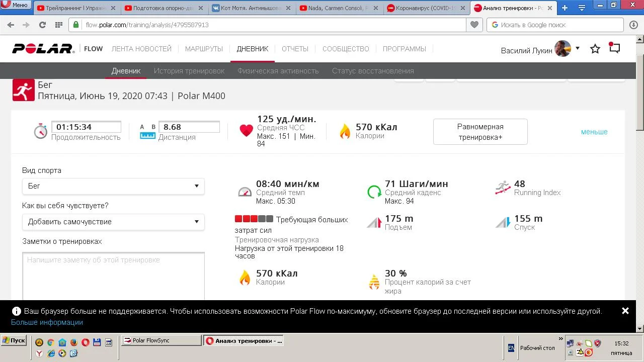Close the Кот Мотя tab

(287, 8)
